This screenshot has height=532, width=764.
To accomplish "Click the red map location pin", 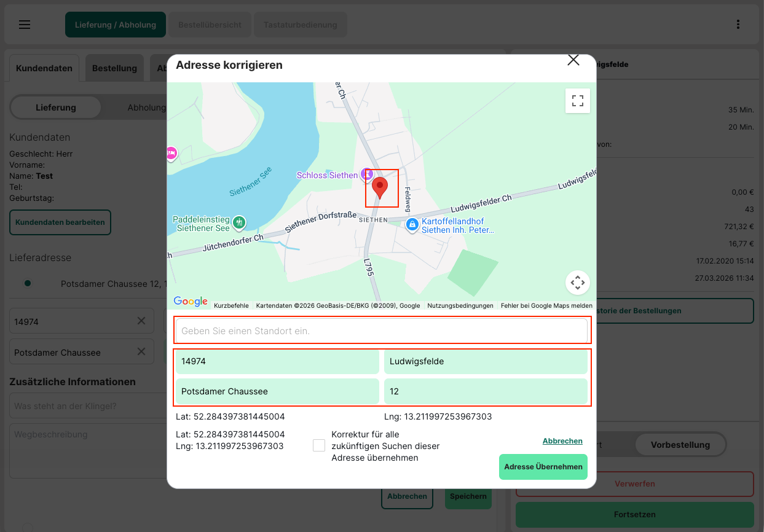I will 380,187.
